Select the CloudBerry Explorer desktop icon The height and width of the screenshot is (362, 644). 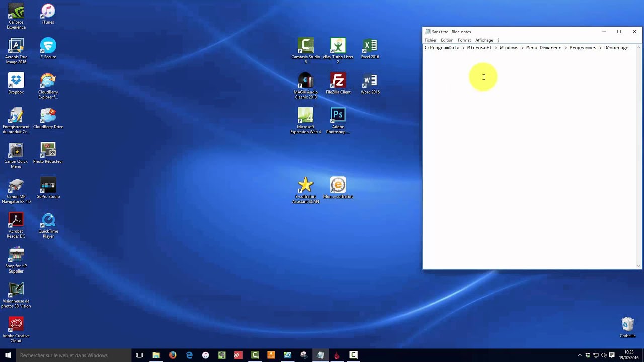pos(48,86)
